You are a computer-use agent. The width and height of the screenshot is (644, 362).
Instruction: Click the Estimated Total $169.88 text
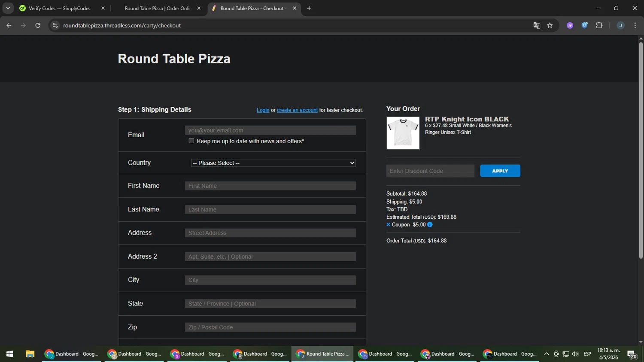pyautogui.click(x=421, y=217)
